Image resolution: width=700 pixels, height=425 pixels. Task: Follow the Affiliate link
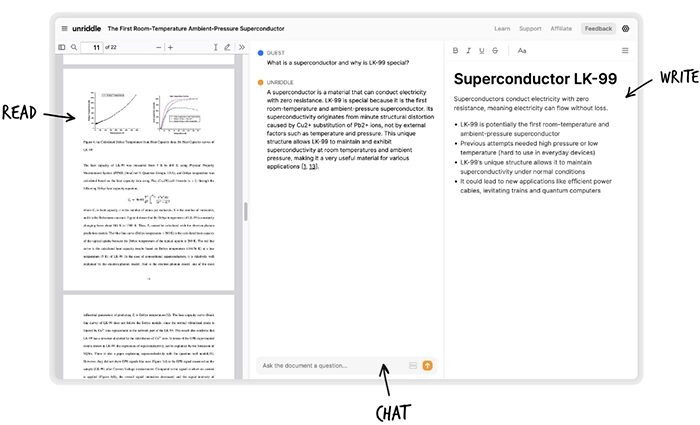coord(561,29)
